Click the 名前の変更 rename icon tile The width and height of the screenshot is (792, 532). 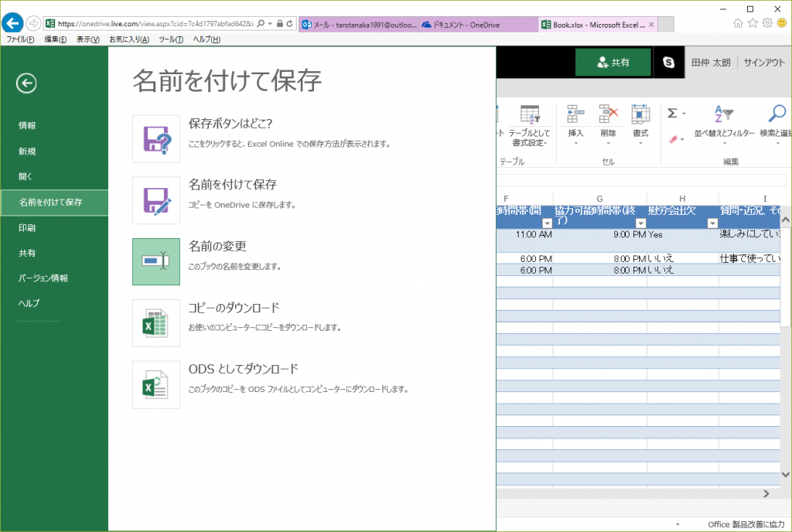156,261
